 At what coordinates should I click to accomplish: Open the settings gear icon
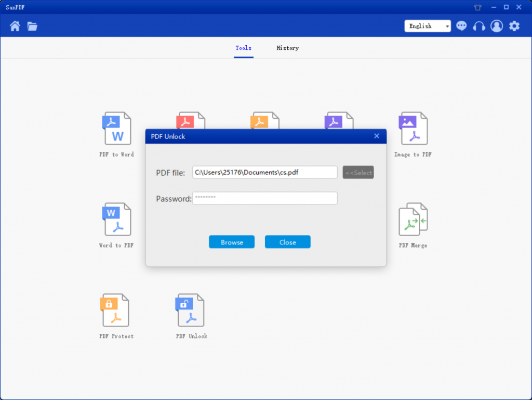514,26
